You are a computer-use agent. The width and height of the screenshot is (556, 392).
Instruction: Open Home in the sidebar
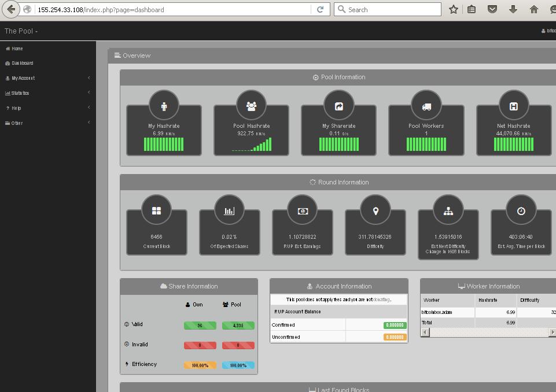[x=14, y=49]
